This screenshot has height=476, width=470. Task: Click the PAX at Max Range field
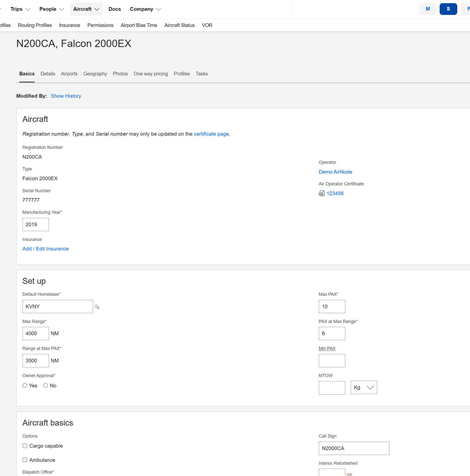(332, 333)
